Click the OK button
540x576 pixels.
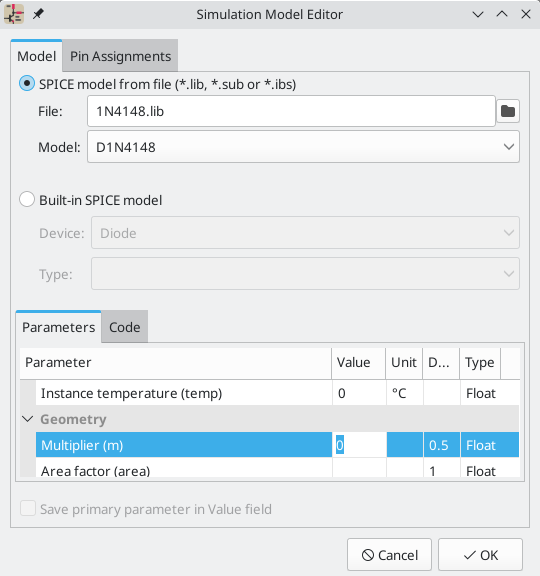[x=480, y=555]
